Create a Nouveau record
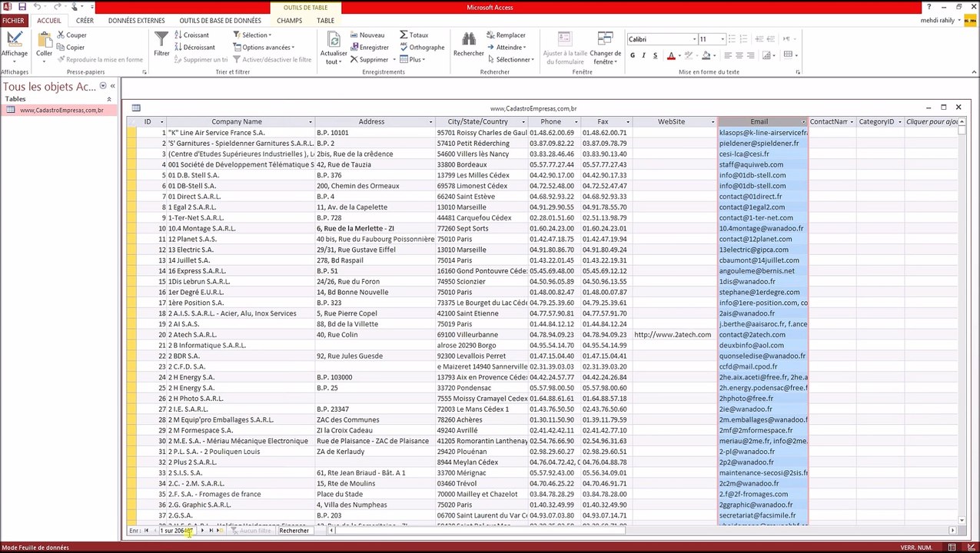 click(x=367, y=35)
